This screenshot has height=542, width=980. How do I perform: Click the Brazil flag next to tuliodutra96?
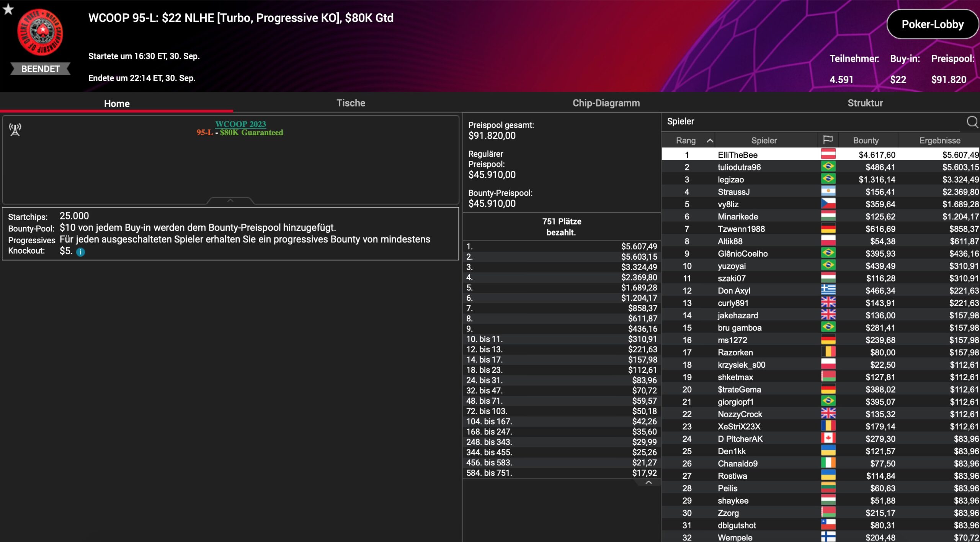point(828,167)
